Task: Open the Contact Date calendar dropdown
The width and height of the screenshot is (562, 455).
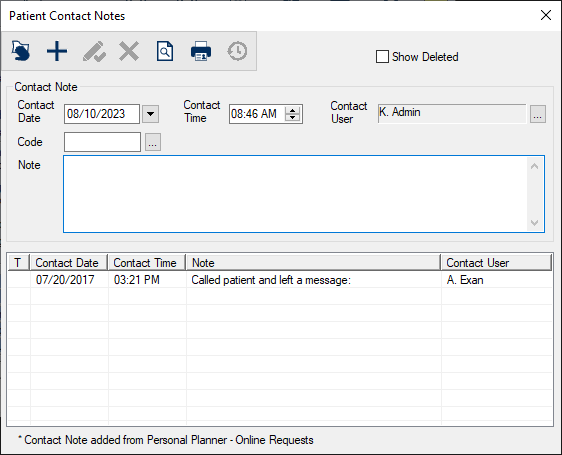Action: (x=151, y=114)
